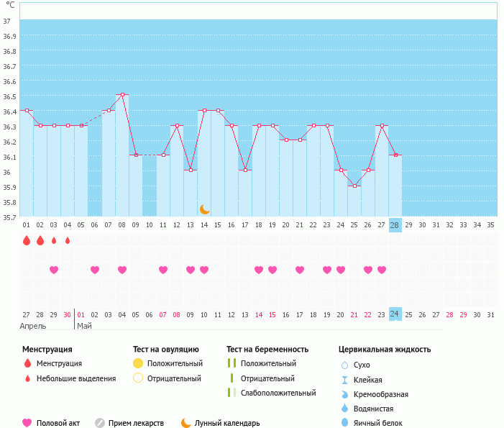
Task: Select the highlighted calendar date 24
Action: pyautogui.click(x=395, y=314)
